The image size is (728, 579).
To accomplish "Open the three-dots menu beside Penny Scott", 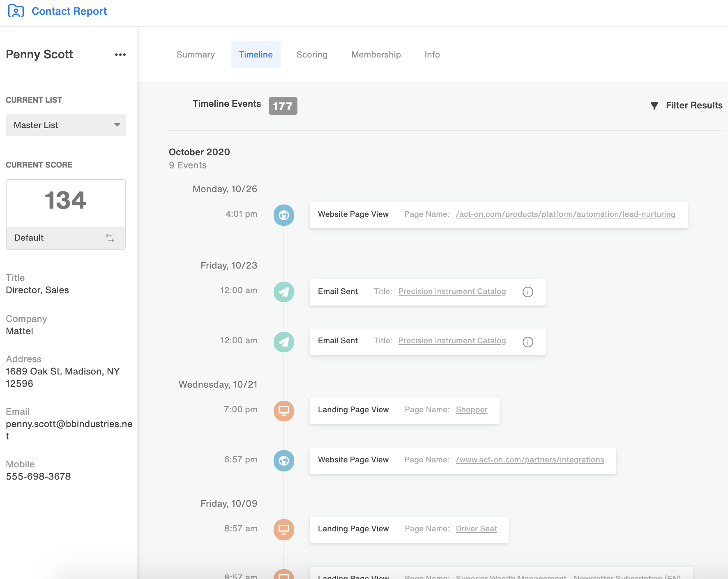I will tap(120, 55).
